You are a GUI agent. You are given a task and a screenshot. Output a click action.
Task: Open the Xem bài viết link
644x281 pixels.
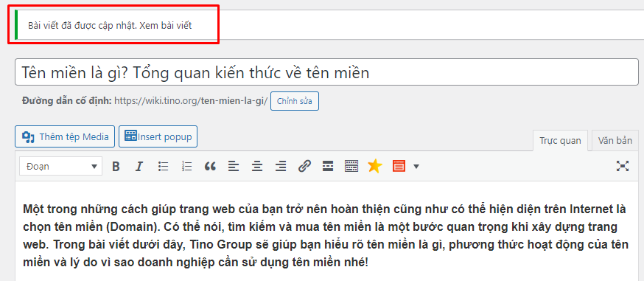coord(166,26)
